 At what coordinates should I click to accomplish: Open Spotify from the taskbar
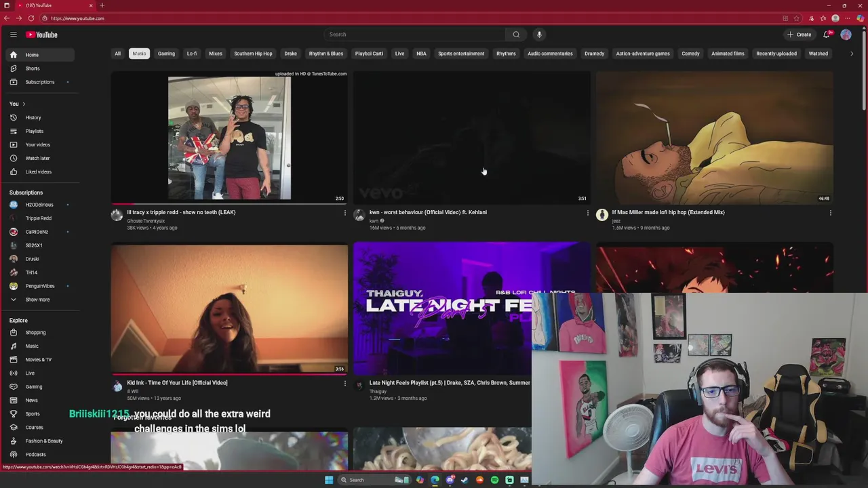click(x=494, y=480)
